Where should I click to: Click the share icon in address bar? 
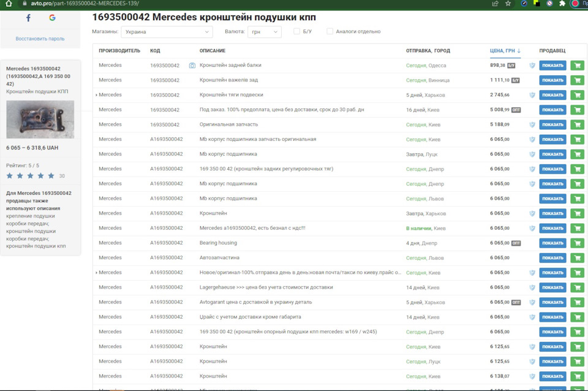pos(495,4)
